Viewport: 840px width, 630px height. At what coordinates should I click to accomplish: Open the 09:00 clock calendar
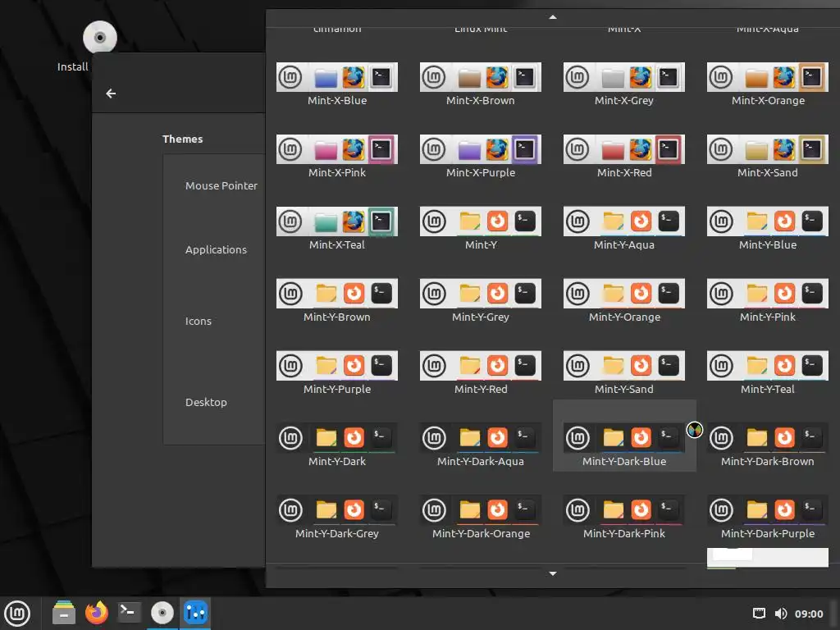pyautogui.click(x=809, y=614)
